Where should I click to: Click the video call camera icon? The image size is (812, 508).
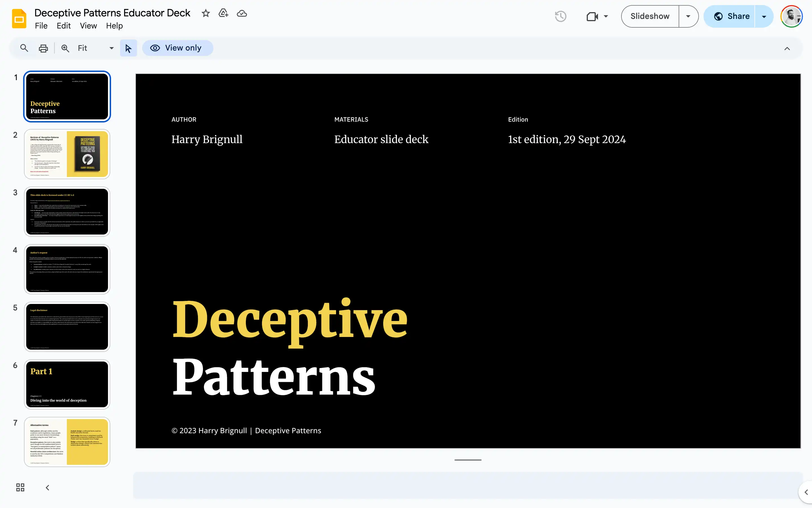coord(592,16)
